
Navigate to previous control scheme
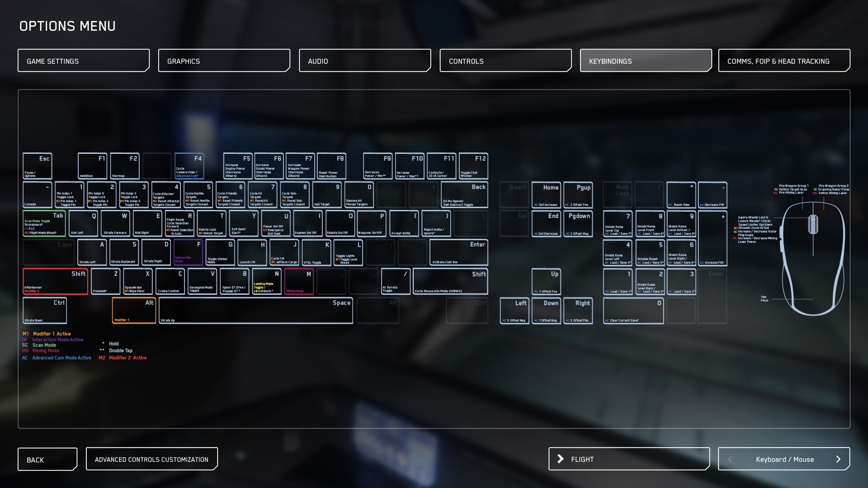[x=730, y=459]
